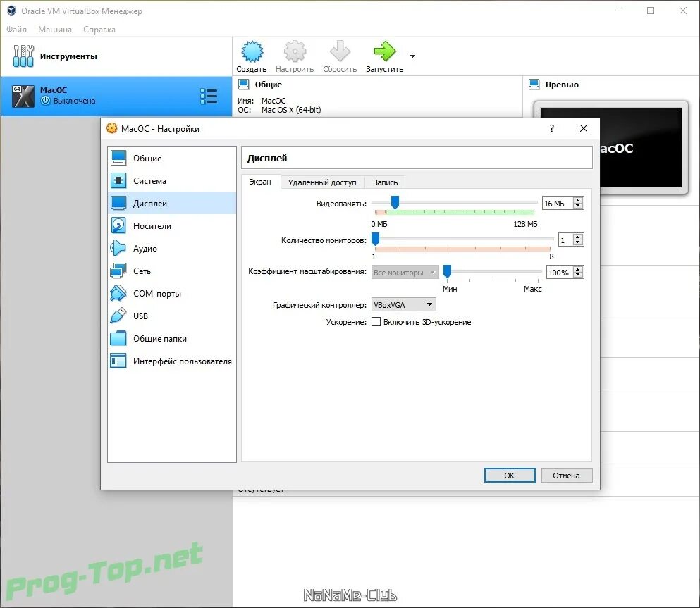
Task: Open the Общие category icon in settings
Action: (118, 158)
